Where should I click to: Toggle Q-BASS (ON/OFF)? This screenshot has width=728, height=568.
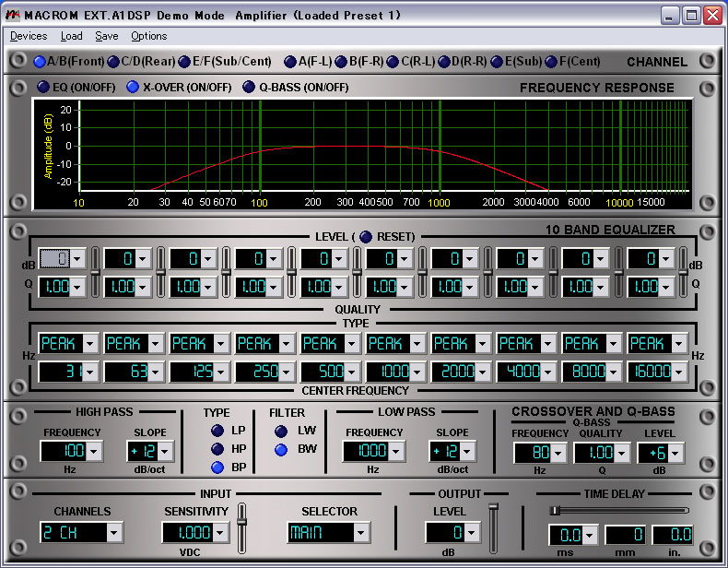point(249,87)
